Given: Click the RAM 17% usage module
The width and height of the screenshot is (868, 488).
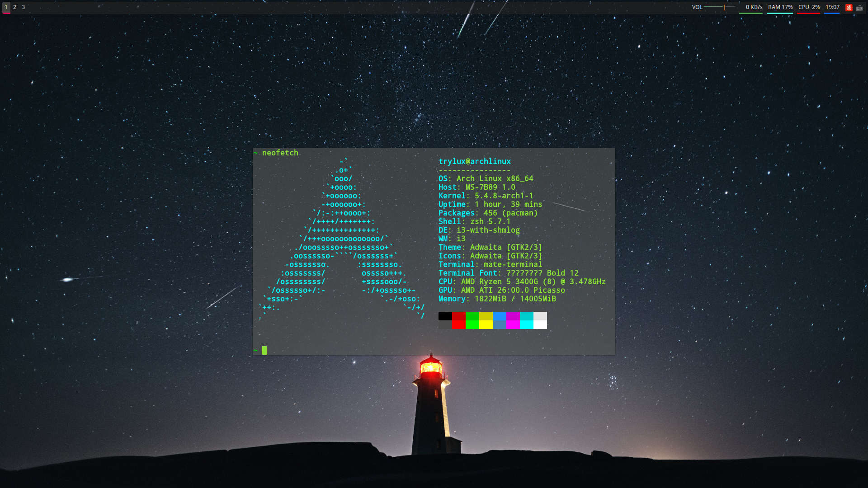Looking at the screenshot, I should coord(780,7).
